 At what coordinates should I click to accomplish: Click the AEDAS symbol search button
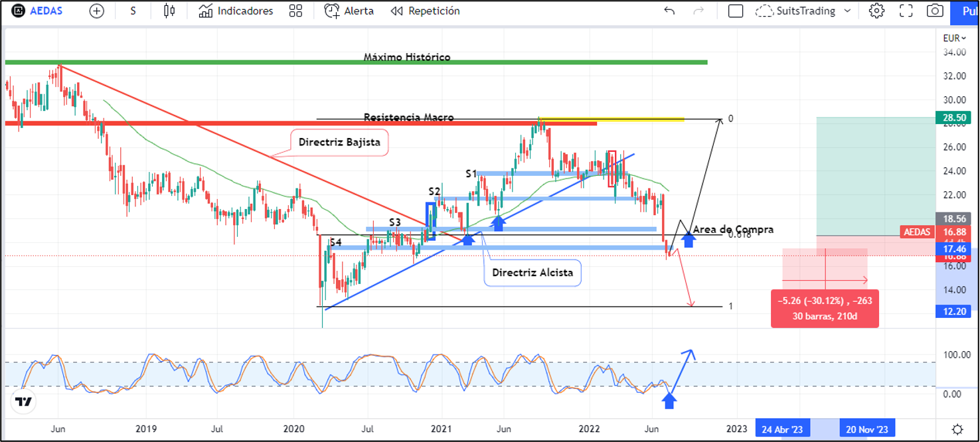pyautogui.click(x=39, y=11)
